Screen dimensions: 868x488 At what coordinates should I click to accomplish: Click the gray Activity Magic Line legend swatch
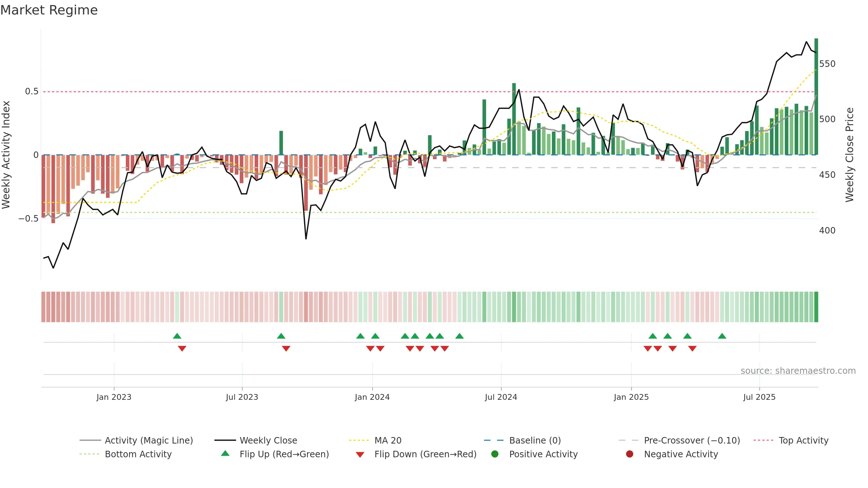click(90, 440)
